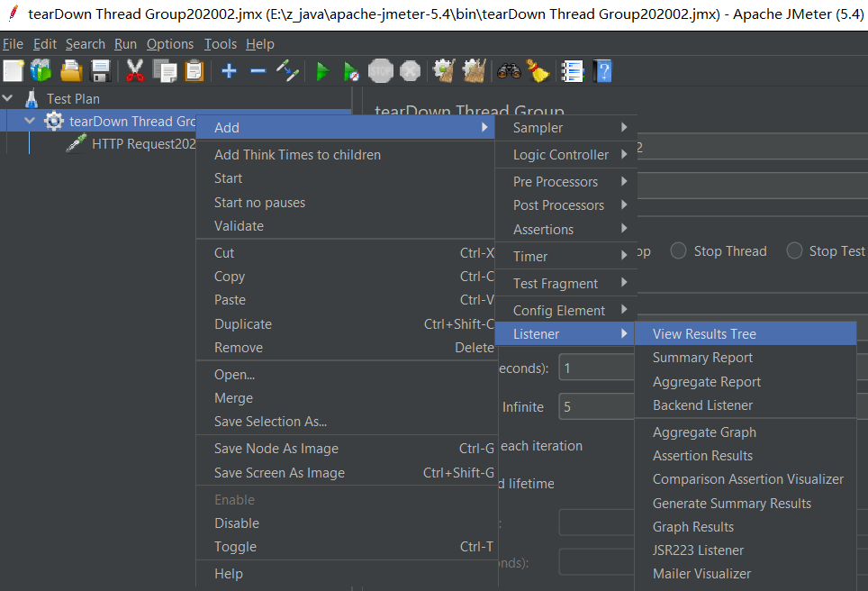Screen dimensions: 868x591
Task: Click the HTTP Request pipette icon
Action: tap(76, 143)
